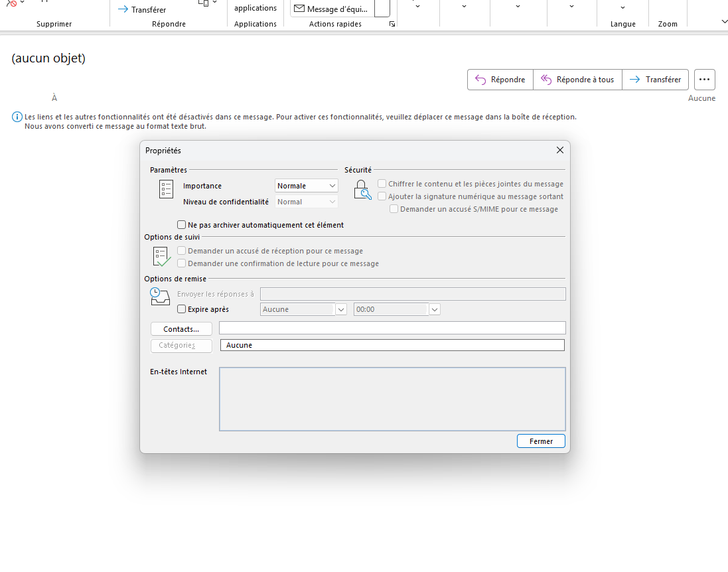Click the Contacts... button
Screen dimensions: 728x572
[x=181, y=329]
